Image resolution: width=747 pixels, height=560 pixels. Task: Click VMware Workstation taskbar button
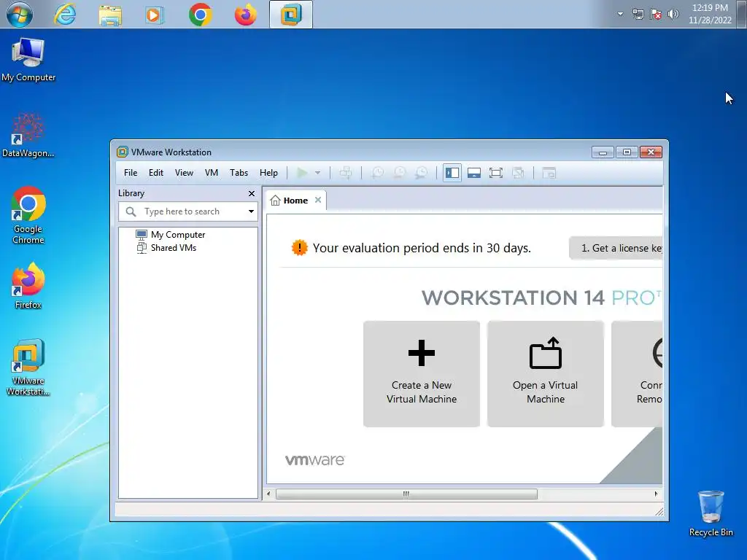point(290,15)
